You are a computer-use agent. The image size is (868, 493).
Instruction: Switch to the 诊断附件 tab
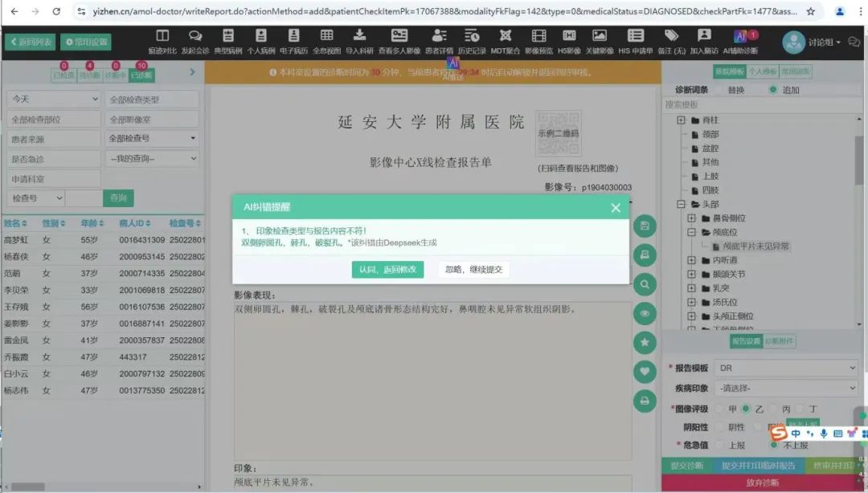(x=779, y=340)
